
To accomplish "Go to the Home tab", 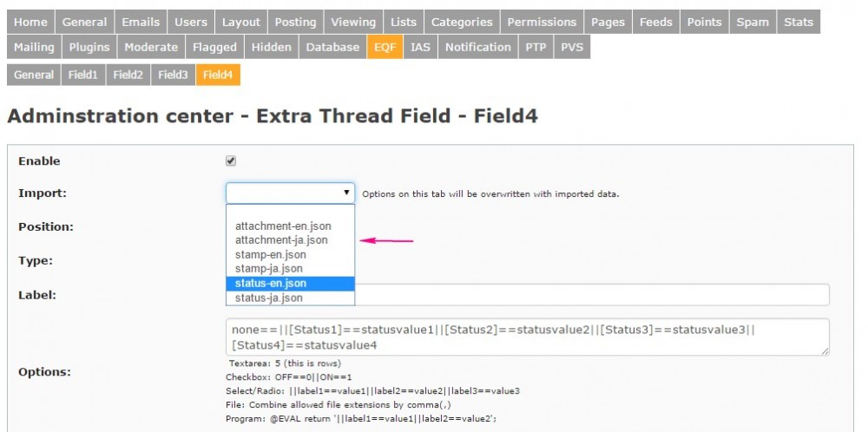I will coord(31,22).
